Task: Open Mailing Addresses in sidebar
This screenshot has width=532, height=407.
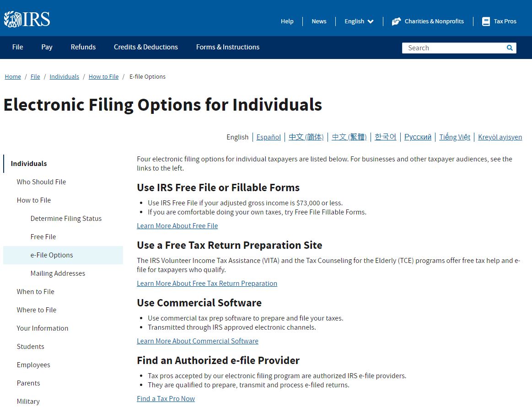Action: pyautogui.click(x=58, y=273)
